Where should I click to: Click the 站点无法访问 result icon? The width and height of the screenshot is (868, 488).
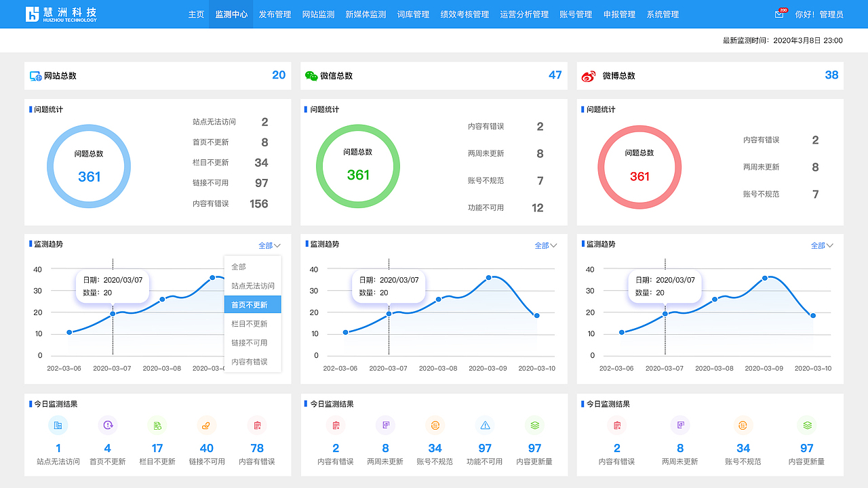pyautogui.click(x=58, y=425)
